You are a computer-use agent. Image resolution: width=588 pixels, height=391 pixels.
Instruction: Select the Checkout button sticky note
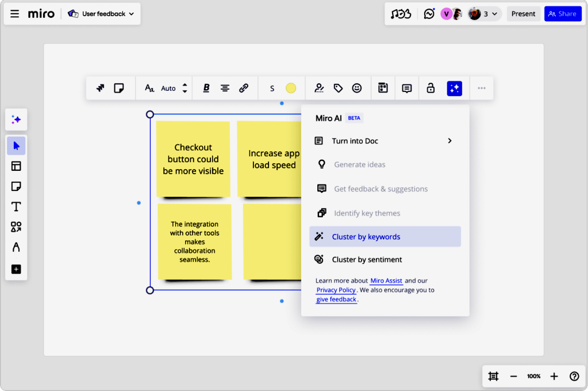[x=193, y=159]
